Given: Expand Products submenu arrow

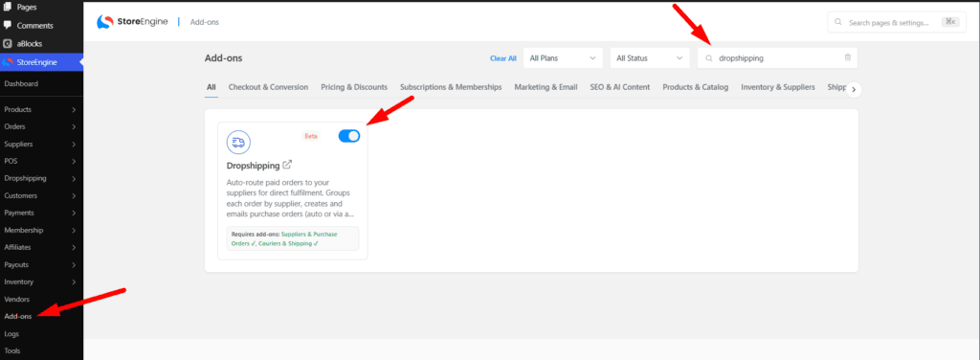Looking at the screenshot, I should 75,109.
